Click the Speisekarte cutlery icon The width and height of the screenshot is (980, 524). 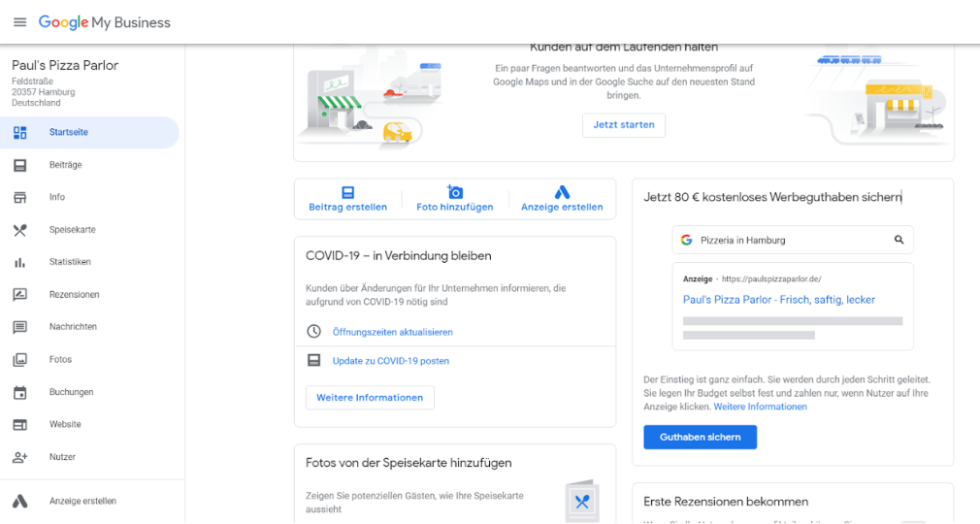point(20,230)
